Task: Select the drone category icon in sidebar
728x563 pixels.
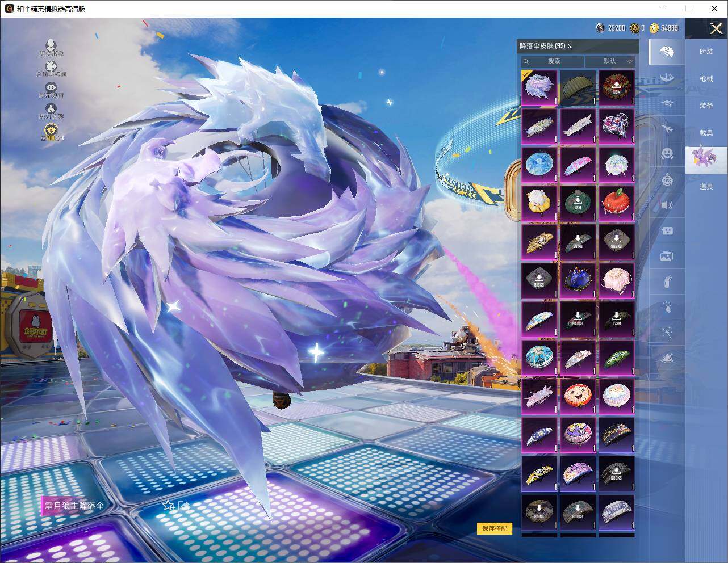Action: 667,103
